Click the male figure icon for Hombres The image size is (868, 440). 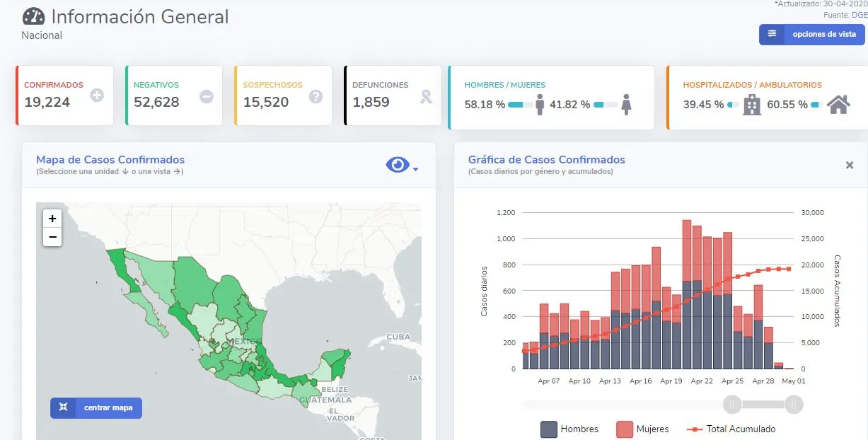[540, 105]
